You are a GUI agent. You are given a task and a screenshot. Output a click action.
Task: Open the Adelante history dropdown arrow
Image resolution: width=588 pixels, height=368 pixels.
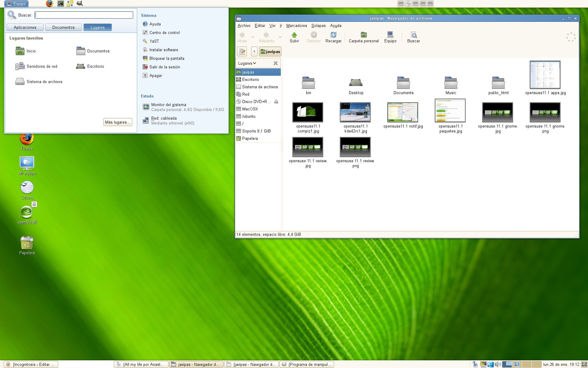click(280, 37)
